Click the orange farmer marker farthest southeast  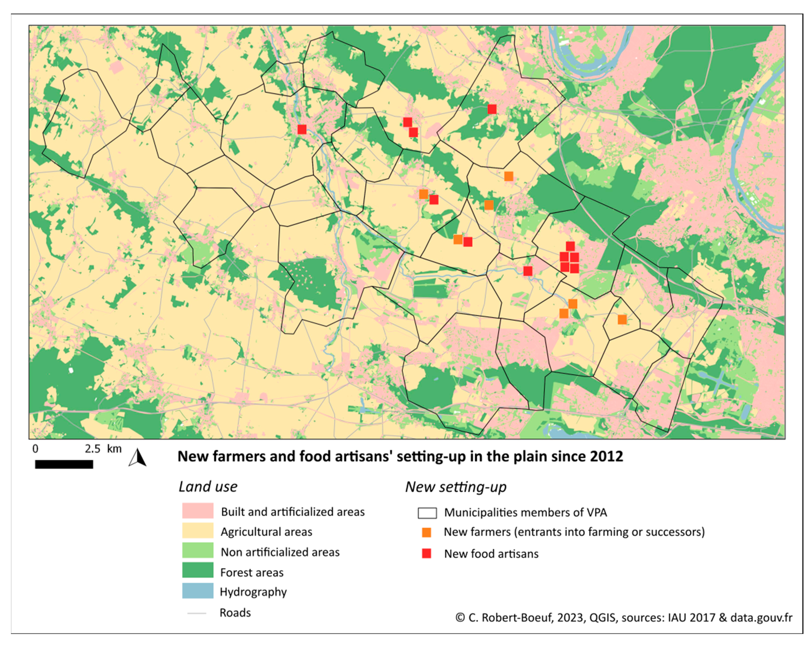click(x=622, y=319)
